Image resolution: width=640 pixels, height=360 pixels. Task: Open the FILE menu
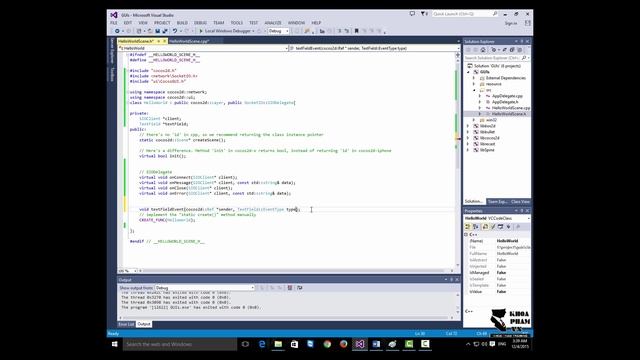pyautogui.click(x=114, y=23)
